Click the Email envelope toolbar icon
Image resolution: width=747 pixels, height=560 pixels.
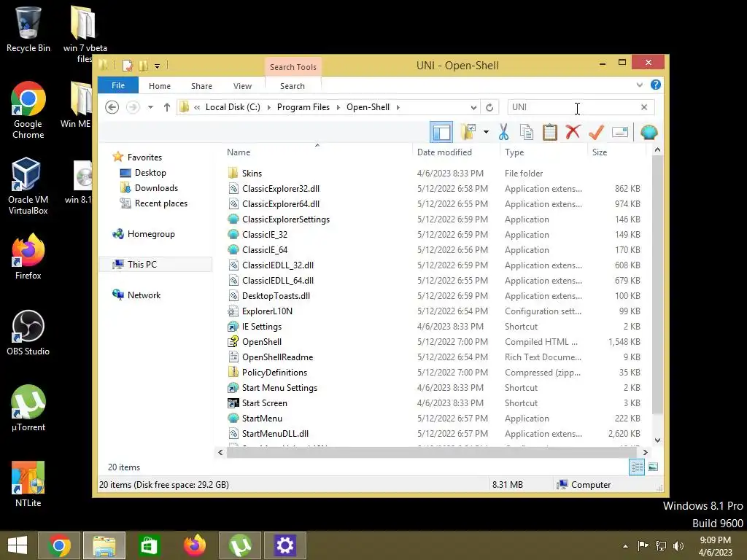[x=620, y=132]
